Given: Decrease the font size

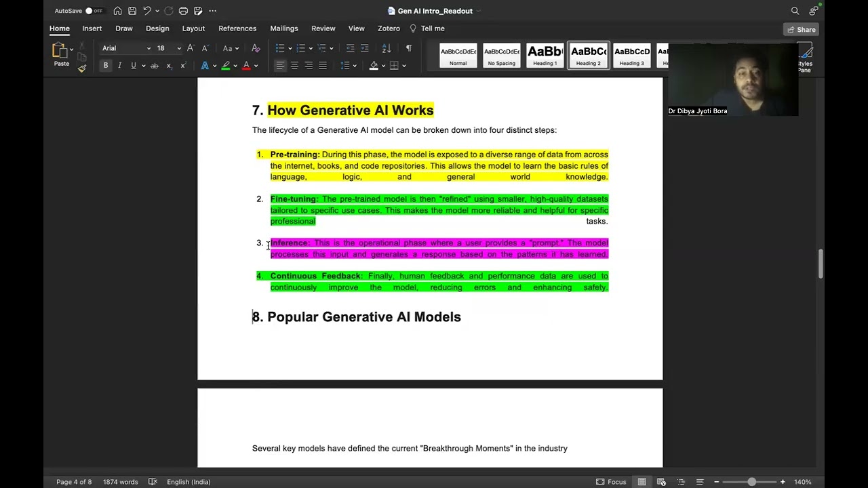Looking at the screenshot, I should (x=205, y=48).
